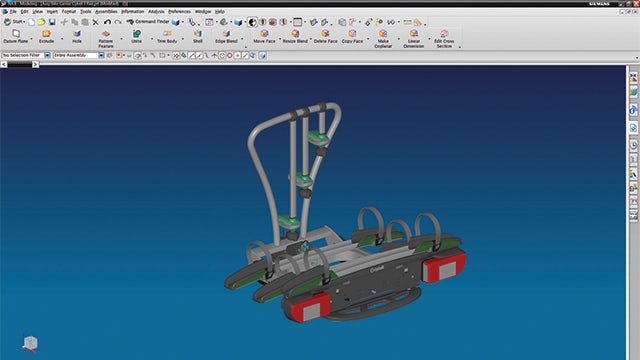
Task: Select the Edge Blend tool
Action: (x=226, y=36)
